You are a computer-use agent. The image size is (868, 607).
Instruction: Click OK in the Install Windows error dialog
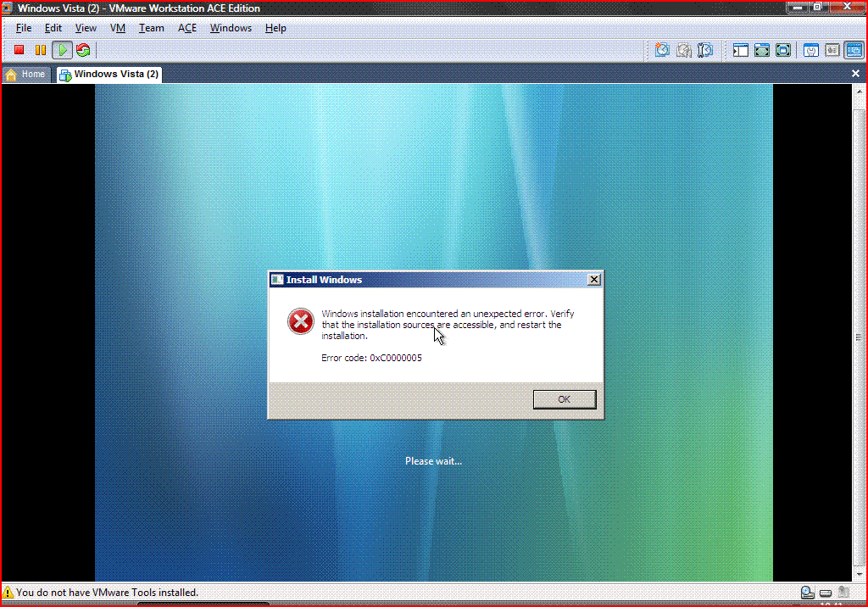click(564, 399)
